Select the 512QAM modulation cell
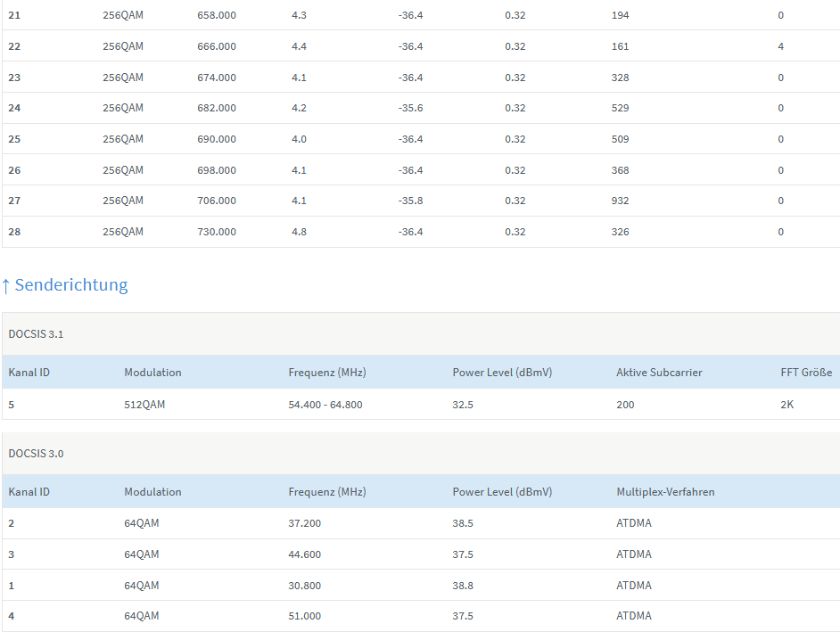 pyautogui.click(x=144, y=405)
